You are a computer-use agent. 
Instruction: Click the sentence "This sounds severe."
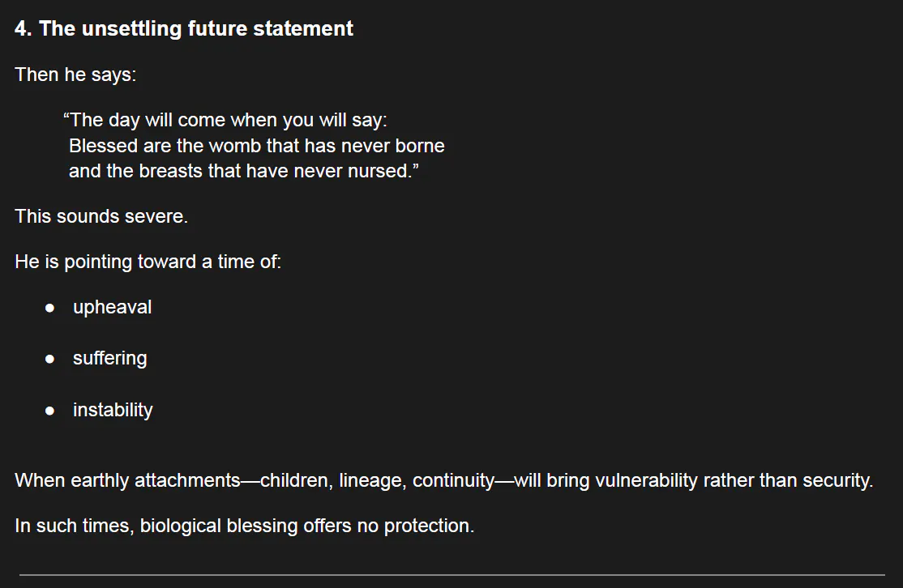(x=101, y=217)
